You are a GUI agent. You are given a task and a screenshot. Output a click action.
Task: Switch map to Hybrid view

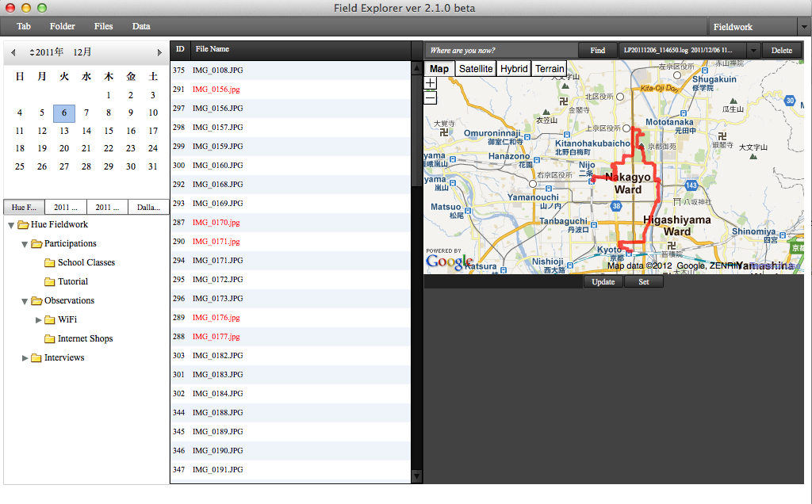pos(514,69)
